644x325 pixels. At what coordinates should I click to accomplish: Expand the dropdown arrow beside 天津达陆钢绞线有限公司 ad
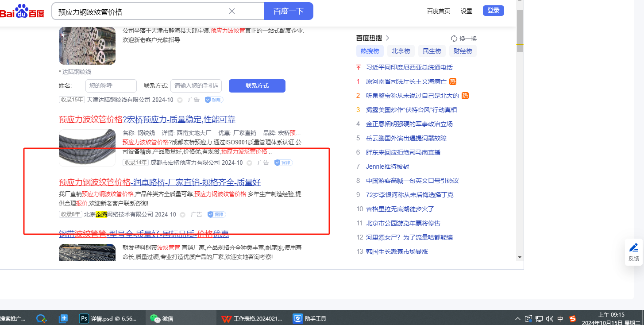180,100
